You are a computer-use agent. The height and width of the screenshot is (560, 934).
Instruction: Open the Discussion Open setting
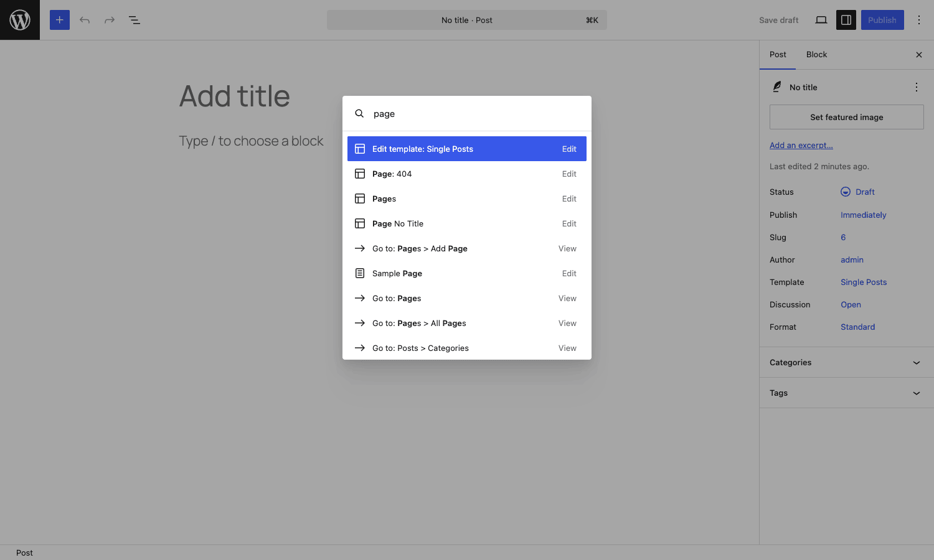(x=851, y=304)
